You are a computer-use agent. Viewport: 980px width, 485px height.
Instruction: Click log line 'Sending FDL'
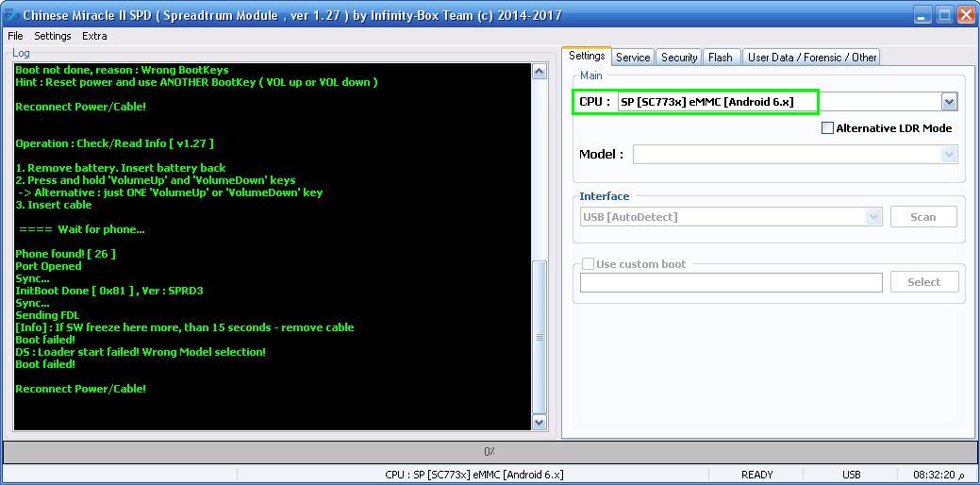click(x=47, y=315)
